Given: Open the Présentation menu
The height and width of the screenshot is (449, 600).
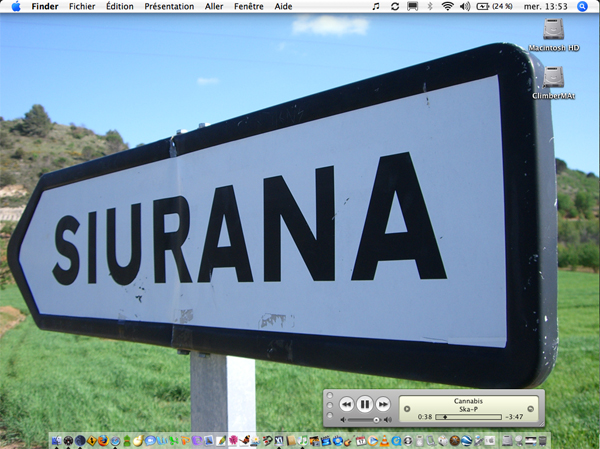Looking at the screenshot, I should click(x=169, y=6).
